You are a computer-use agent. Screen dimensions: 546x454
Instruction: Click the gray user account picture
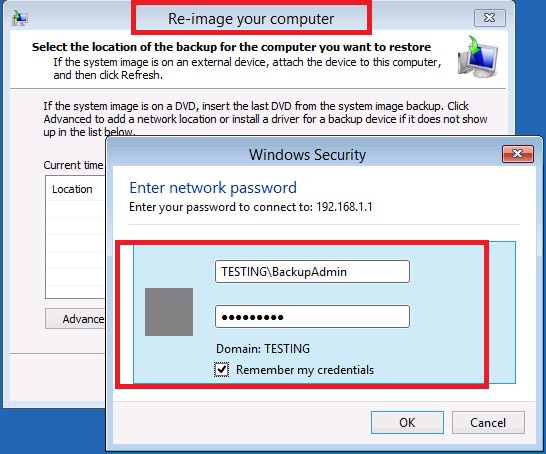pos(169,312)
